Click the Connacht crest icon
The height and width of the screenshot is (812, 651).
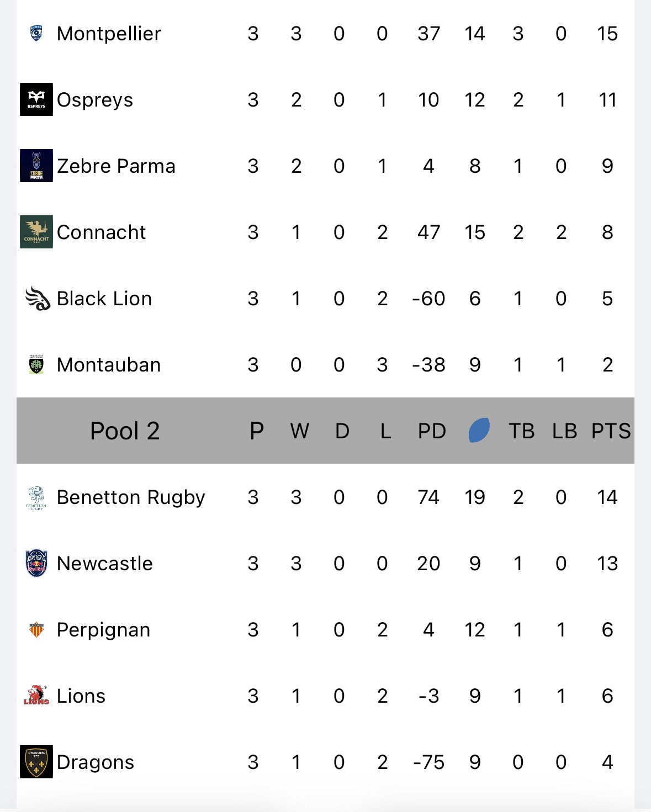coord(36,232)
